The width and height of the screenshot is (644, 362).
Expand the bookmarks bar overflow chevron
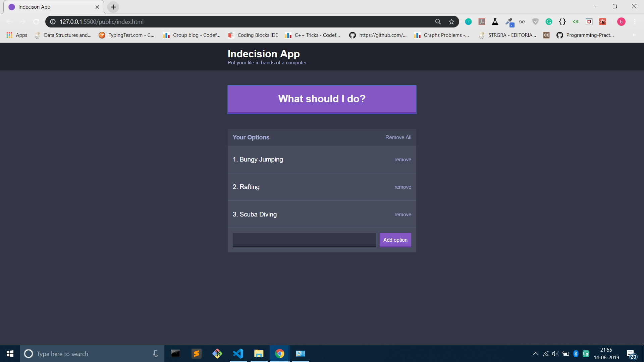point(634,35)
